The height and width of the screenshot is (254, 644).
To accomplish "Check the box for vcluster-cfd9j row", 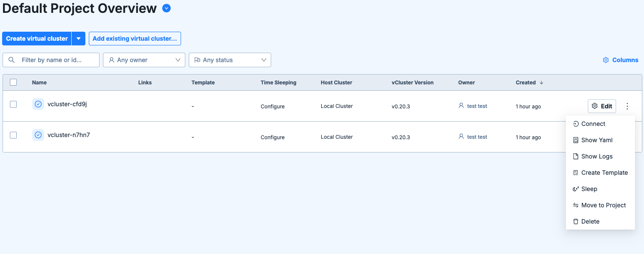I will [x=13, y=104].
